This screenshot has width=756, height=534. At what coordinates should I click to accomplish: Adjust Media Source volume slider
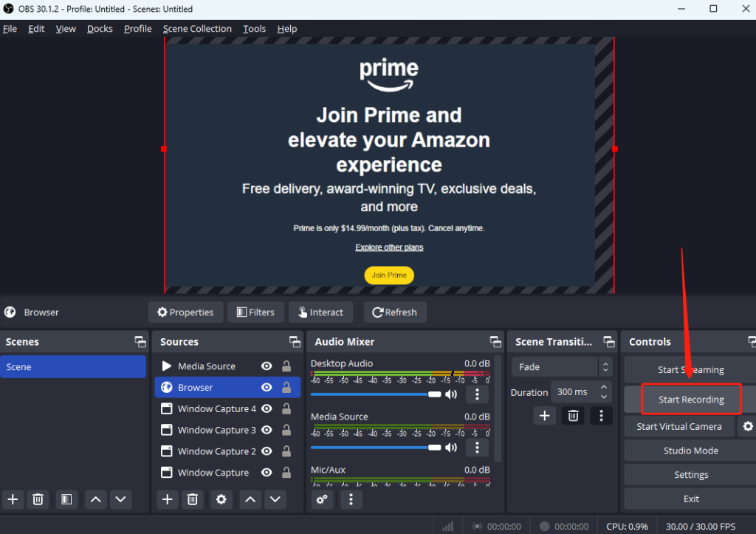pyautogui.click(x=376, y=447)
